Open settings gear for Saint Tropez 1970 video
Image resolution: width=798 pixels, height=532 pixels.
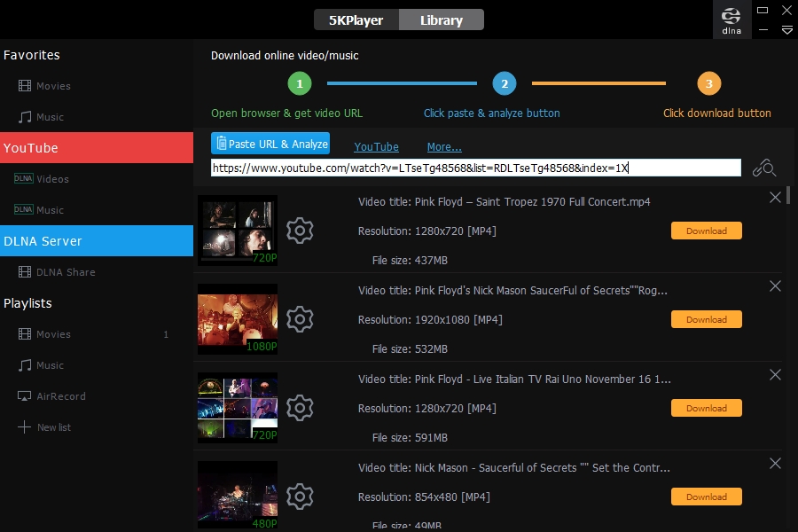[x=300, y=231]
